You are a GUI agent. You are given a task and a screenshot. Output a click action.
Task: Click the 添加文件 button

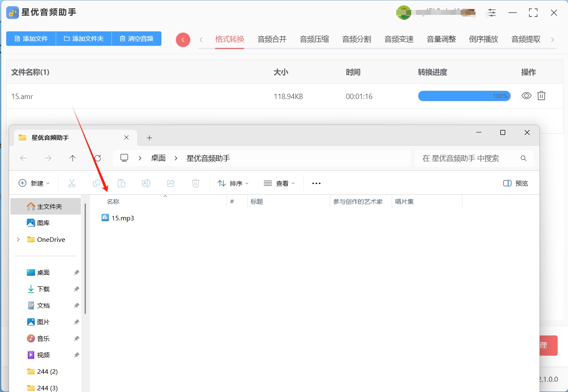point(31,38)
